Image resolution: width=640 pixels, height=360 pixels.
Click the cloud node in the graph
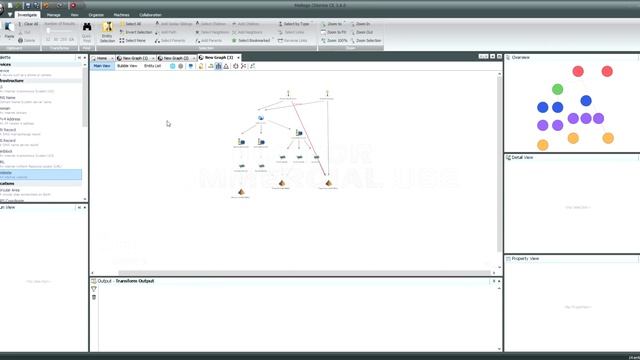[261, 118]
